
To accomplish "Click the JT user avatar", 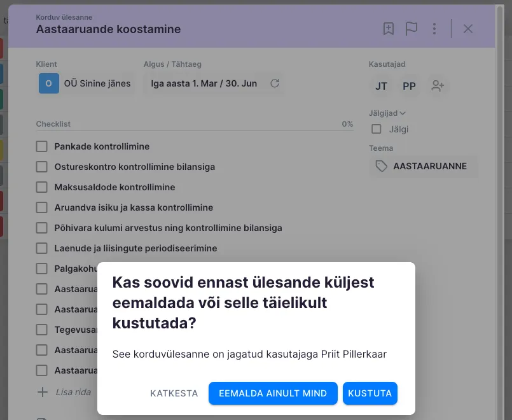I will pyautogui.click(x=381, y=86).
